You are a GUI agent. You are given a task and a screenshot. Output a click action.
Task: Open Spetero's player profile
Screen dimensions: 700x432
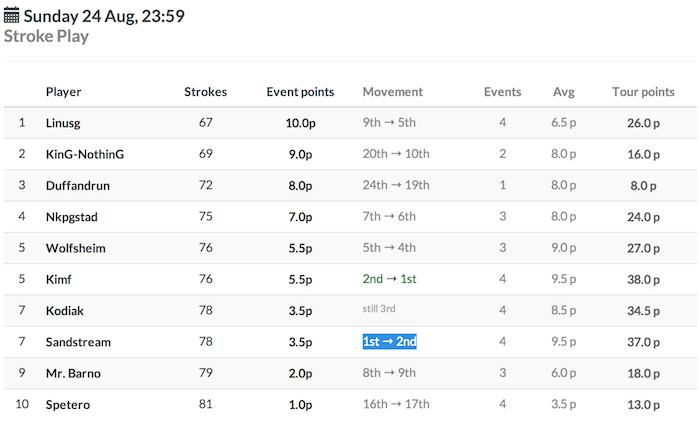pos(68,405)
